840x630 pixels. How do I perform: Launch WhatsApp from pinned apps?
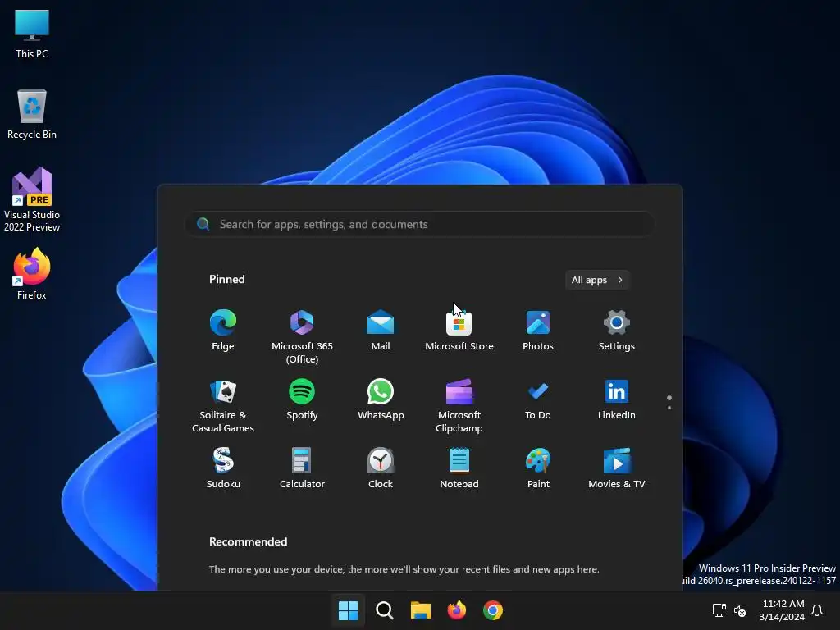point(381,399)
